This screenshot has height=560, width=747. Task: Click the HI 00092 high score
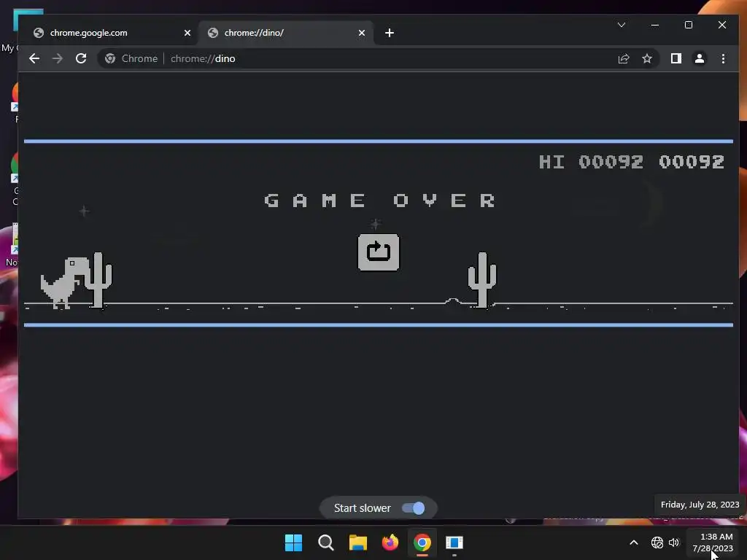(591, 162)
